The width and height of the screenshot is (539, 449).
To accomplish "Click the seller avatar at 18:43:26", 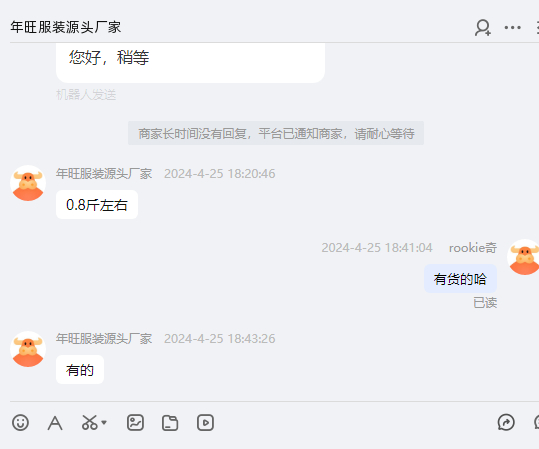I will (28, 349).
